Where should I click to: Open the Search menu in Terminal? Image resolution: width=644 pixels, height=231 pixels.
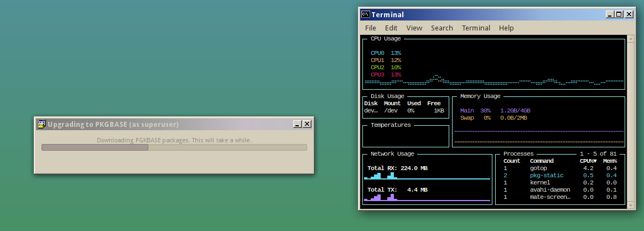coord(442,28)
